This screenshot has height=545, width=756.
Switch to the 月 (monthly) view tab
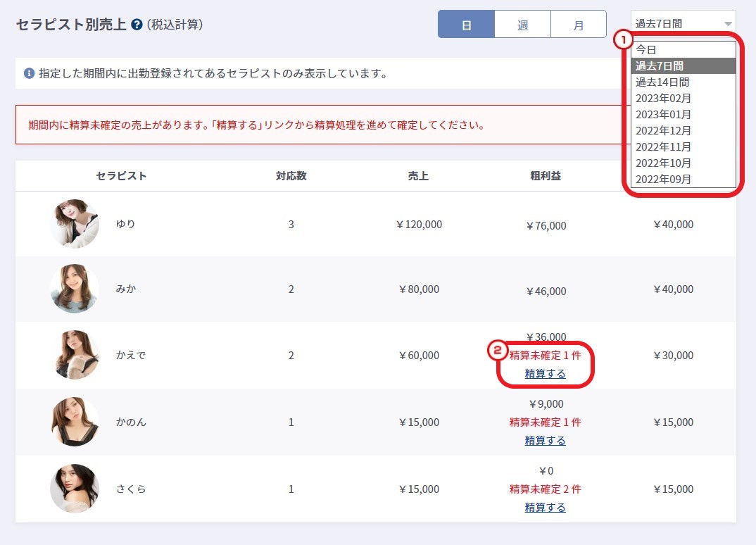[x=578, y=25]
